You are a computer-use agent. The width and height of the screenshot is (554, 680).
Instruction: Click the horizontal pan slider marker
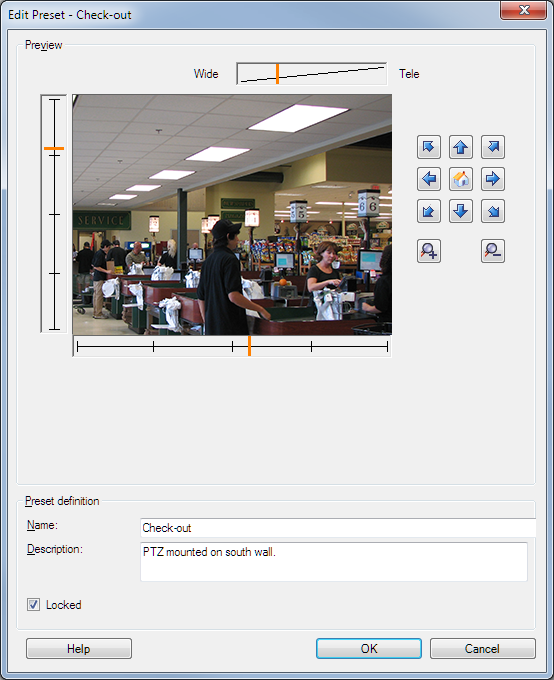click(x=249, y=346)
